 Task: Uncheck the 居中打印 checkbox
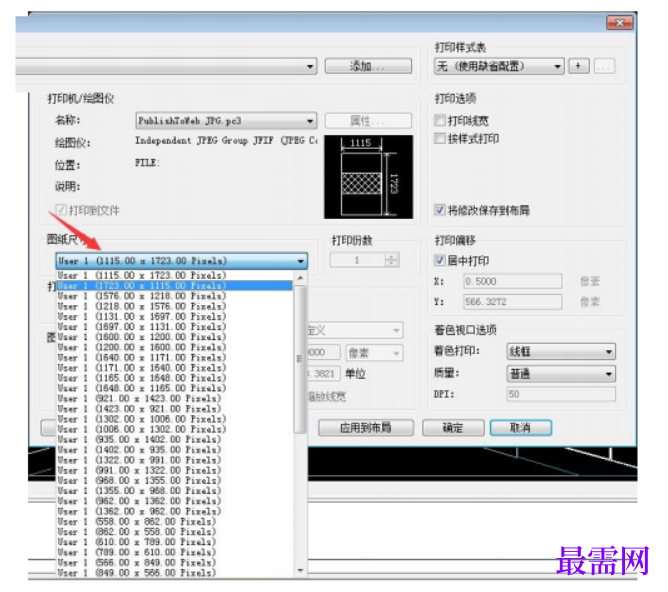(x=440, y=260)
